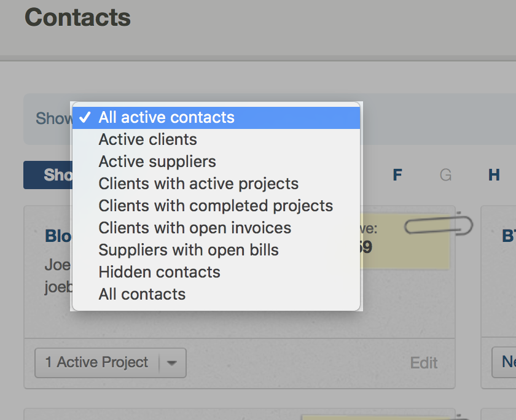Jump to letter G in the alphabet index

click(447, 175)
